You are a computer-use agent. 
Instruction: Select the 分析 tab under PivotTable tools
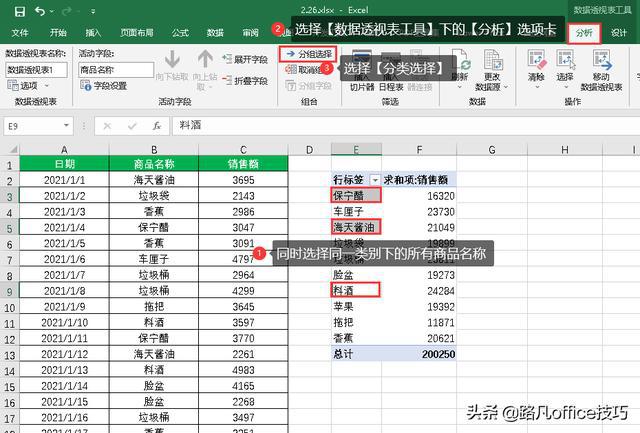click(584, 33)
